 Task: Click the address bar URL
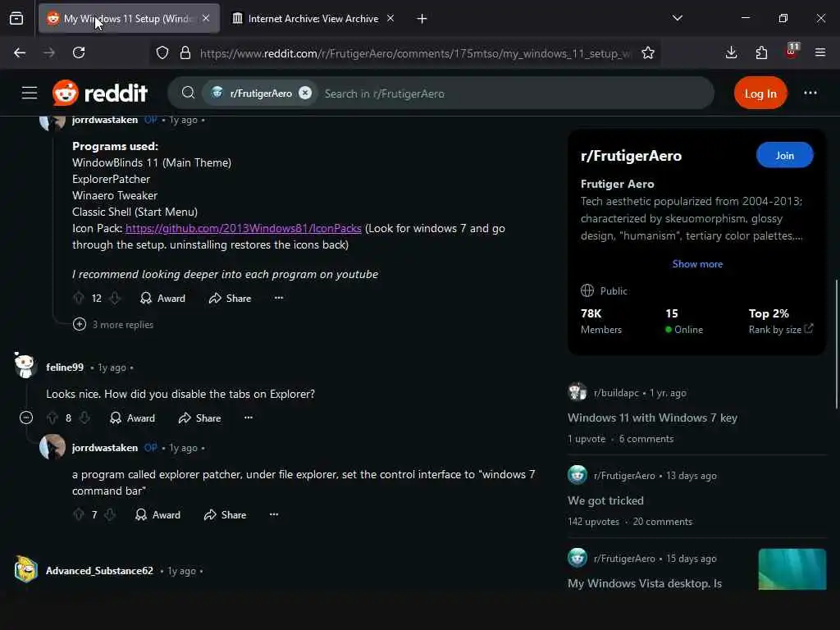(416, 53)
